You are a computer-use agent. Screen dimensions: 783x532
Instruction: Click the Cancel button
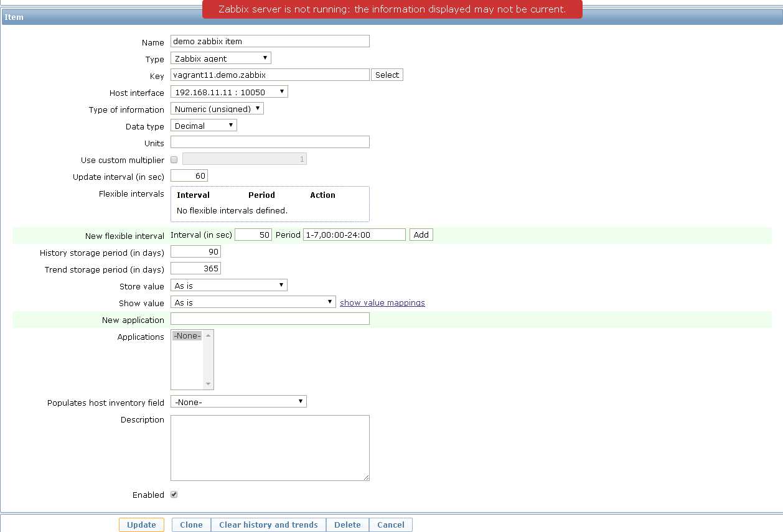391,525
